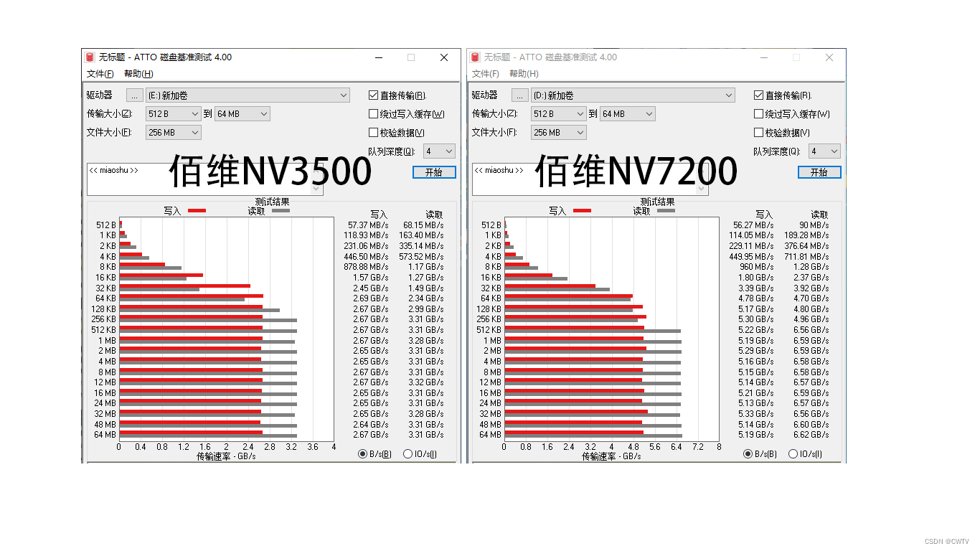Click the miaoshu description field in the left window
980x551 pixels.
tap(205, 179)
